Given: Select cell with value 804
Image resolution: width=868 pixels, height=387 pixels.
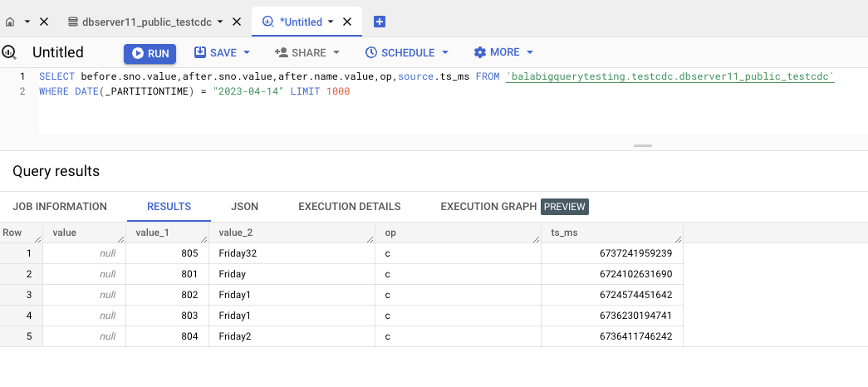Looking at the screenshot, I should click(167, 336).
